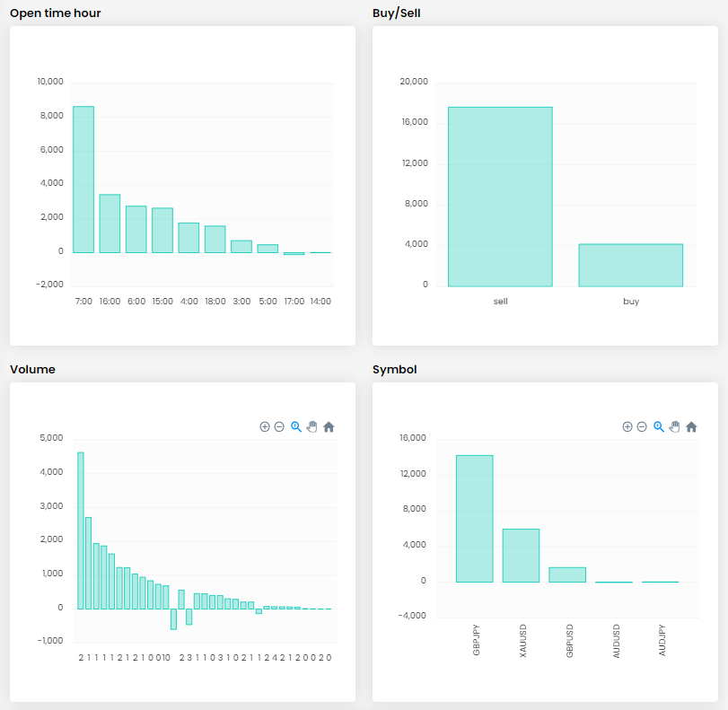Select the 4:00 bar in Open time hour
This screenshot has width=728, height=710.
pyautogui.click(x=189, y=238)
